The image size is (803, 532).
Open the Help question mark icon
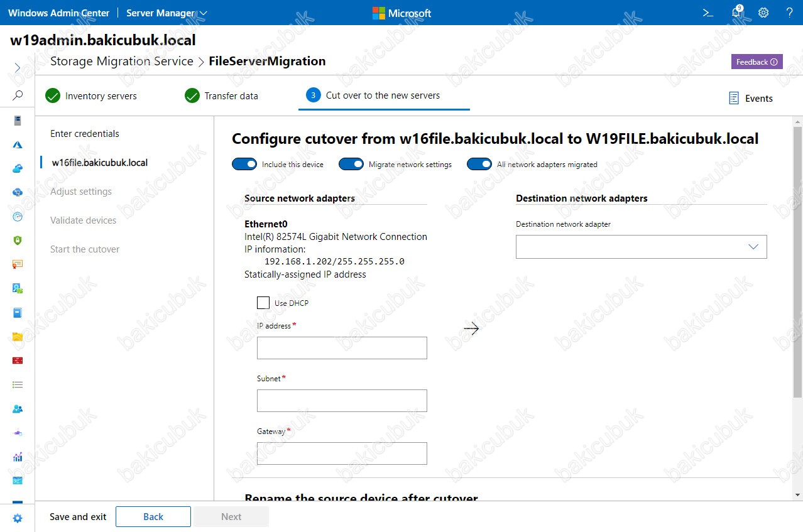click(x=790, y=13)
